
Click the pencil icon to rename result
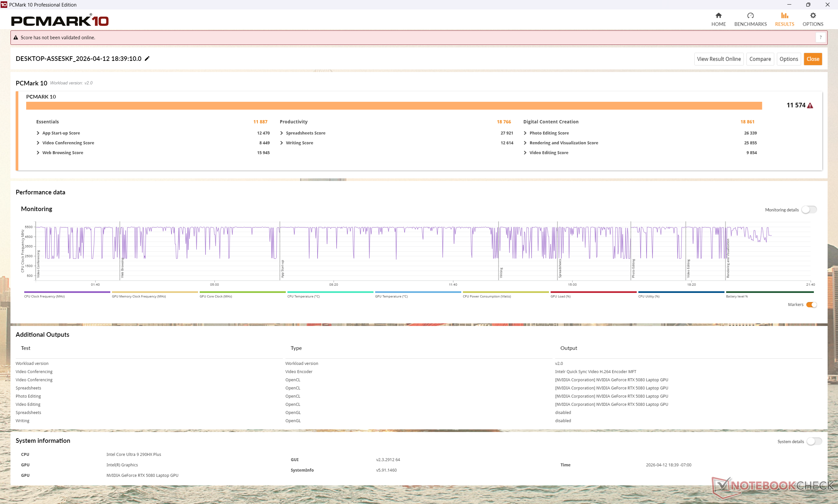coord(147,58)
